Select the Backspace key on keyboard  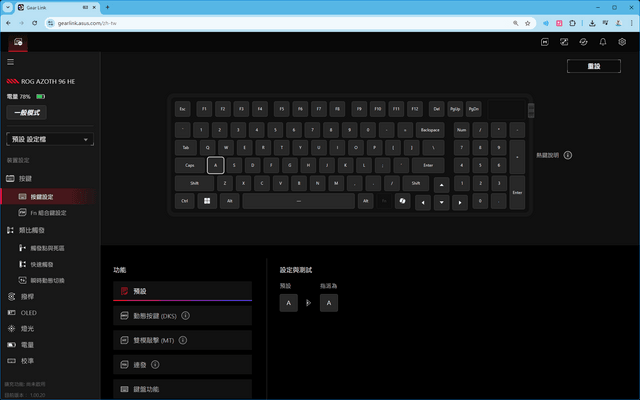tap(430, 130)
